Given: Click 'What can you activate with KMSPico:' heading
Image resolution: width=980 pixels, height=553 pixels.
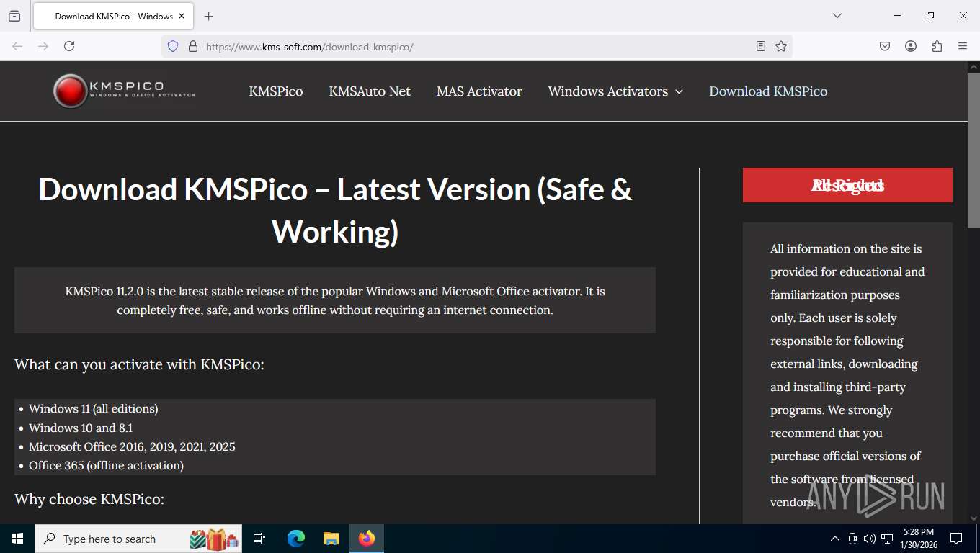Looking at the screenshot, I should (x=139, y=364).
